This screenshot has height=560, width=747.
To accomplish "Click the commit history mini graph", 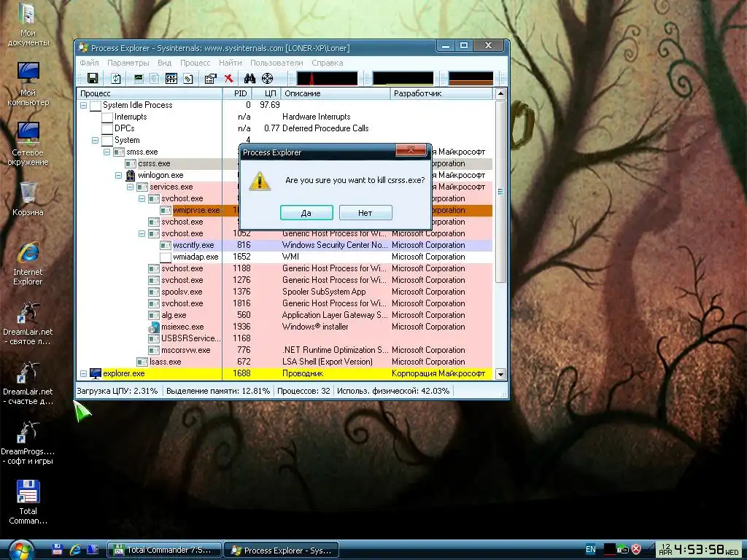I will point(403,79).
